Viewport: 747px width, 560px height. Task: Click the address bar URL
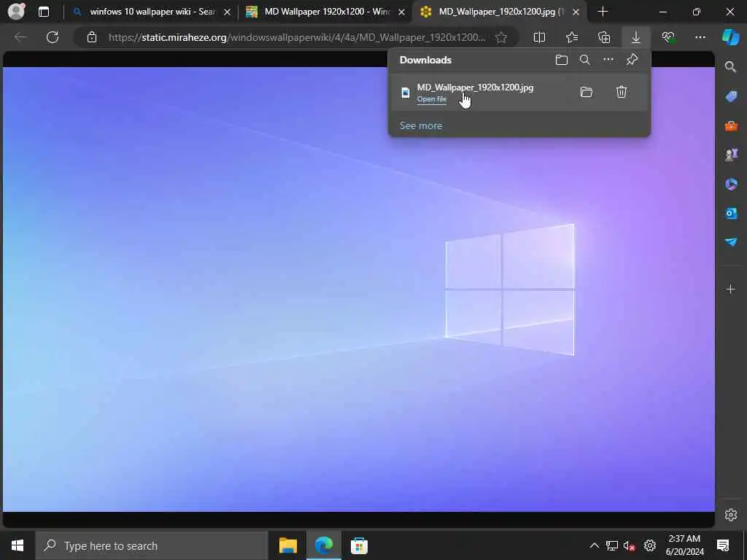coord(297,37)
